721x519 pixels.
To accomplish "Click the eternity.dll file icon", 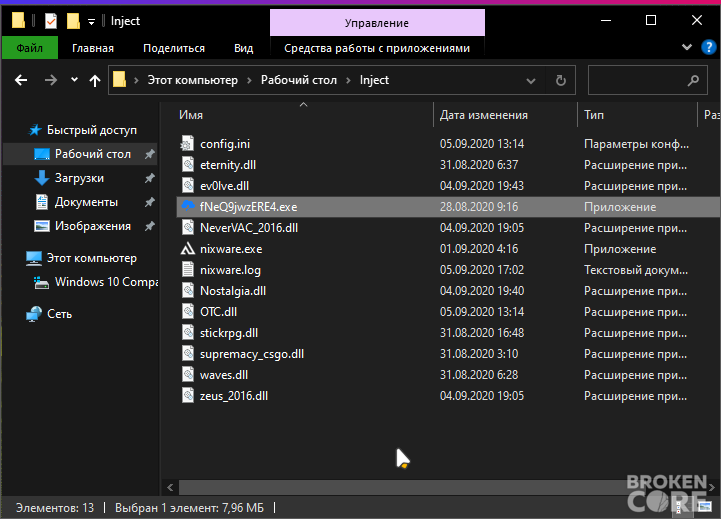I will [x=188, y=165].
